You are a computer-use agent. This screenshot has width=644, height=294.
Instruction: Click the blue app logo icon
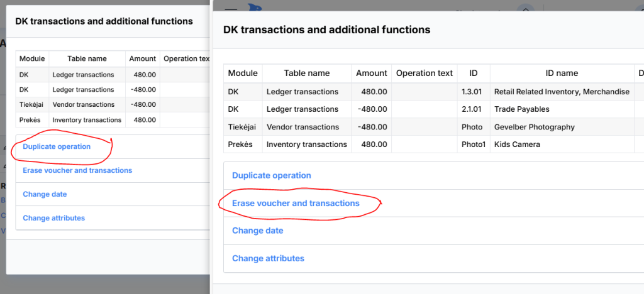click(255, 8)
